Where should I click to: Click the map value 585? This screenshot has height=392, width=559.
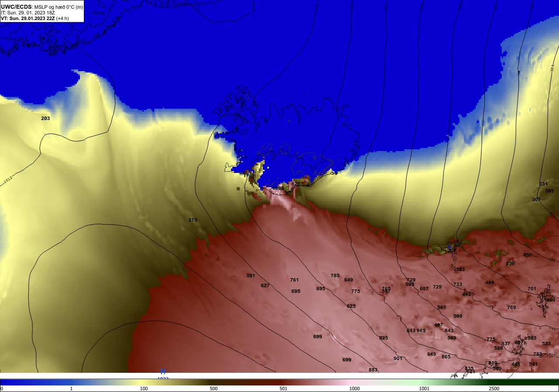[x=532, y=338]
